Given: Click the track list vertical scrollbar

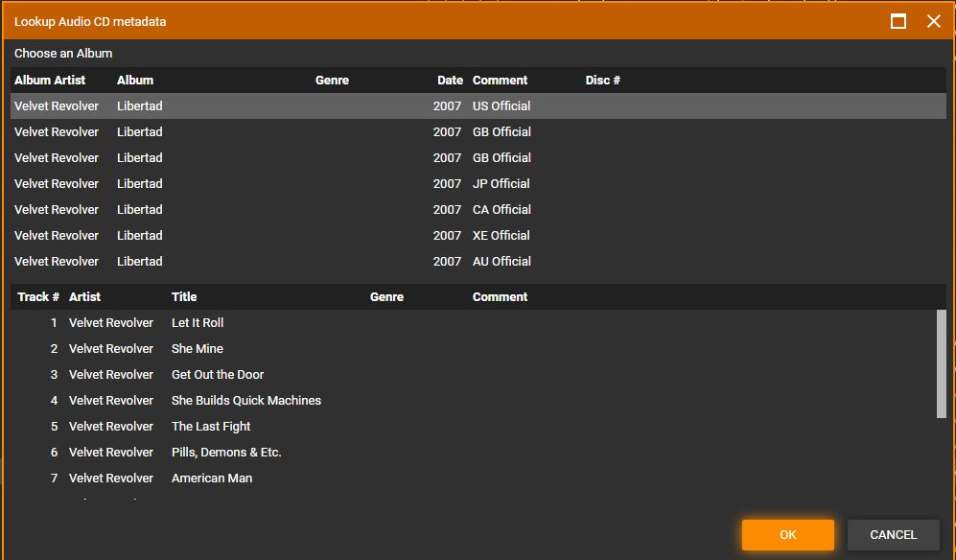Looking at the screenshot, I should 941,364.
